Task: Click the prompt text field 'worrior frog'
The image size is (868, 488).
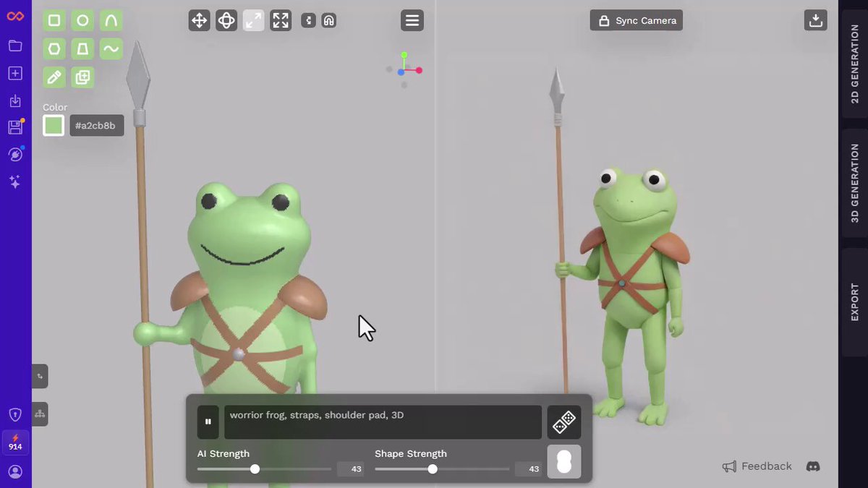Action: coord(383,422)
